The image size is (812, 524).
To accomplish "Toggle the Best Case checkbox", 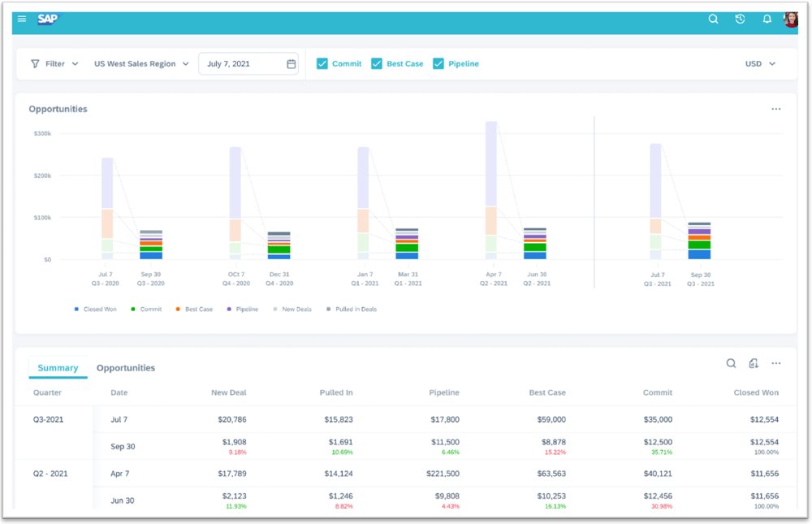I will pyautogui.click(x=377, y=63).
